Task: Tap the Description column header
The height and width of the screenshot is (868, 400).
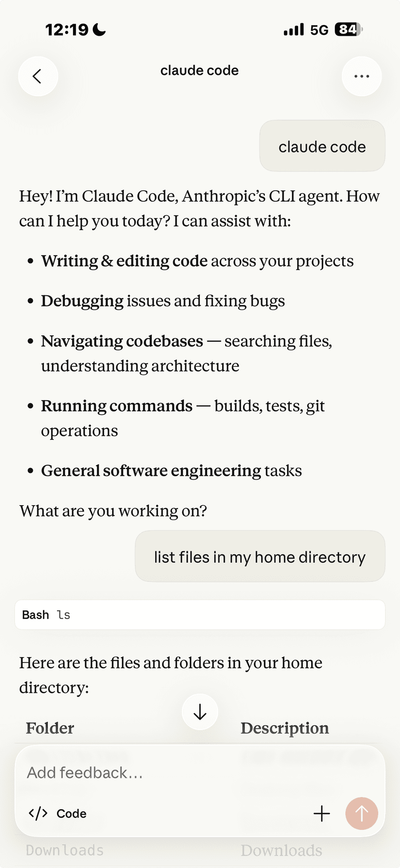Action: coord(285,728)
